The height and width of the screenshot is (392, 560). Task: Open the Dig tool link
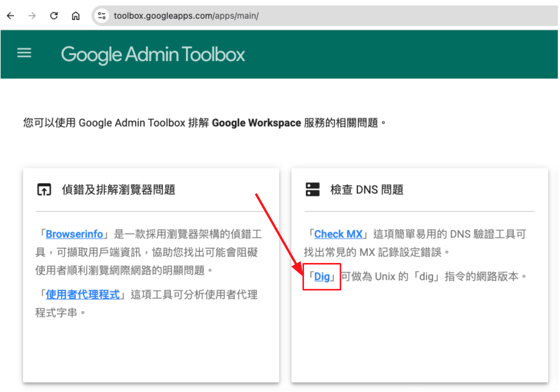(x=322, y=277)
